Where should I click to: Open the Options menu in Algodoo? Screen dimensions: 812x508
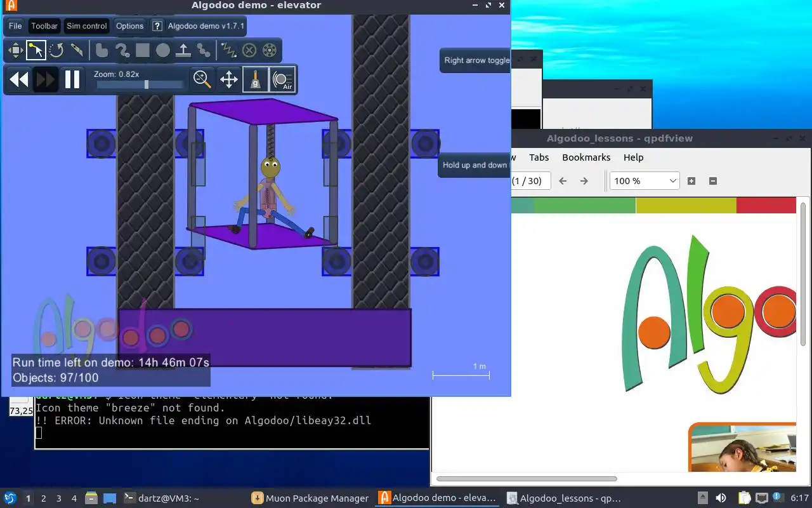coord(129,26)
